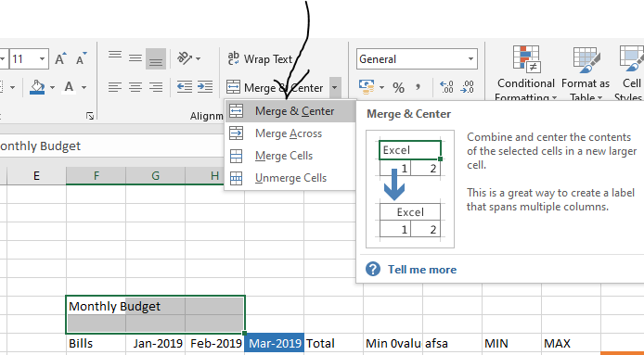Select the MAX header cell
The height and width of the screenshot is (355, 644).
(571, 344)
